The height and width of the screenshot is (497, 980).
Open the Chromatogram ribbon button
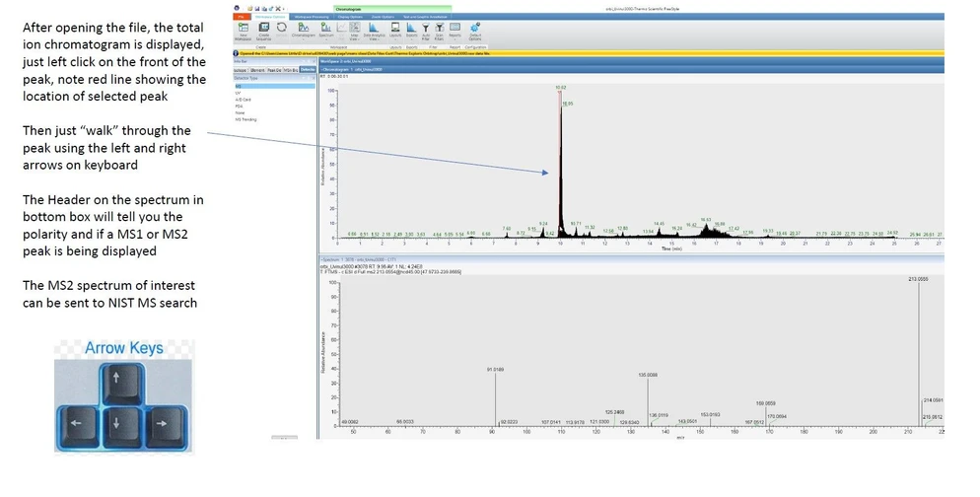(303, 32)
